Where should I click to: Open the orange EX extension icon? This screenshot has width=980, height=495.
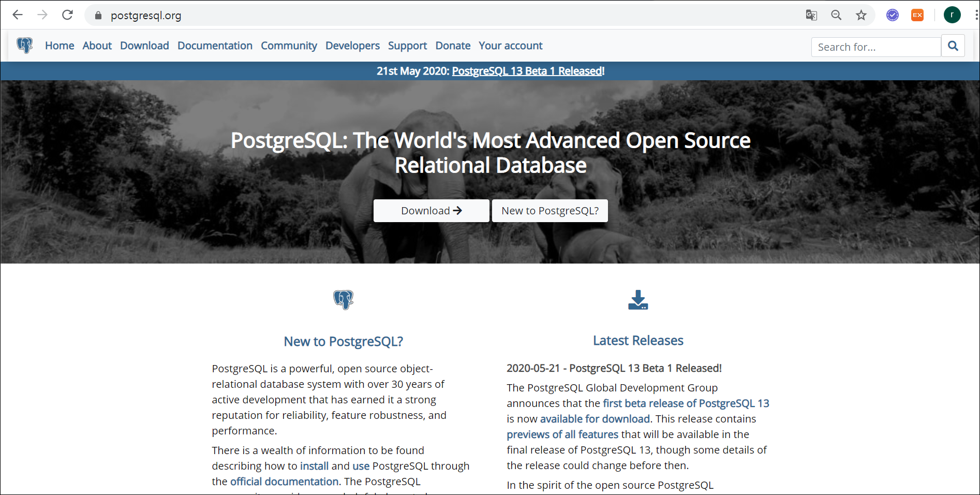pyautogui.click(x=917, y=15)
